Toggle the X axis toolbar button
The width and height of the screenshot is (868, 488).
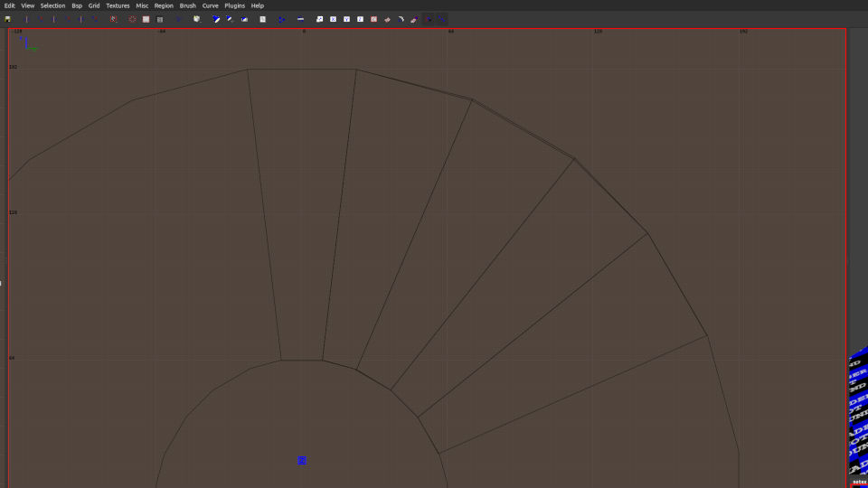333,19
